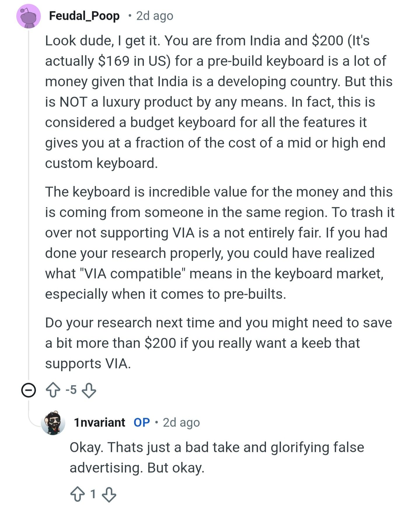
Task: Open Feudal_Poop's "2d ago" timestamp
Action: 155,16
